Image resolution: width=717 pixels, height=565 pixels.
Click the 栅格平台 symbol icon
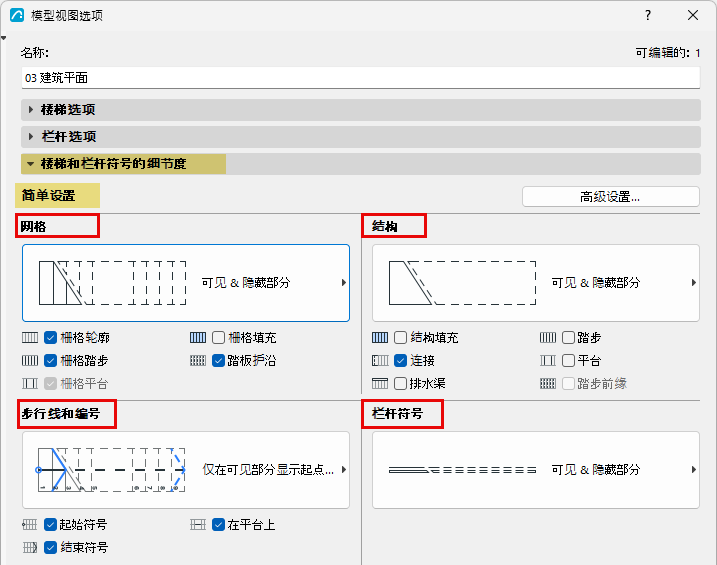pos(30,384)
